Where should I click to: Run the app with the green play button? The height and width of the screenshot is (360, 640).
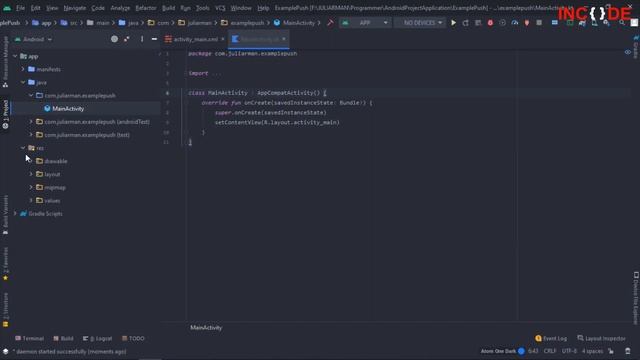click(453, 23)
